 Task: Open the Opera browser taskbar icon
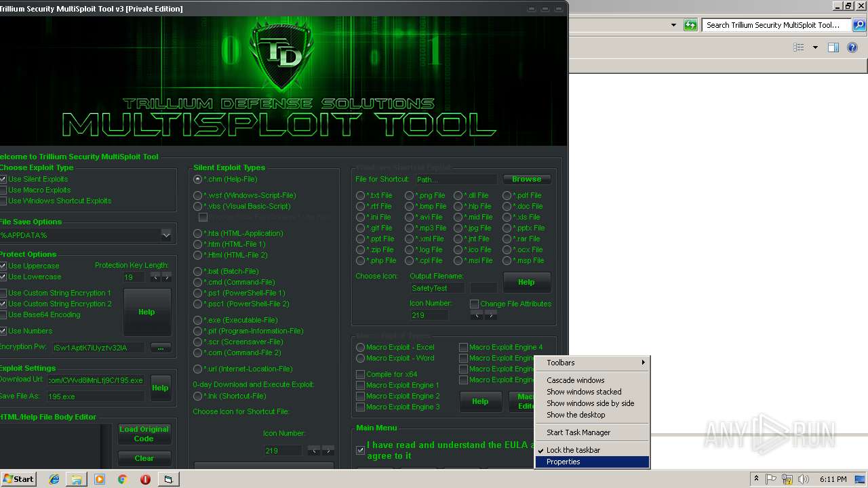coord(145,479)
